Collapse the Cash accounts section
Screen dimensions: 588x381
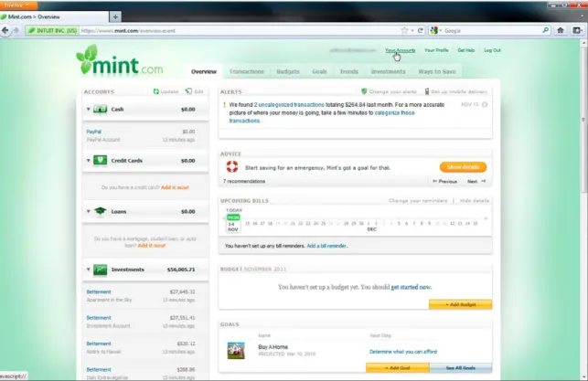tap(88, 109)
